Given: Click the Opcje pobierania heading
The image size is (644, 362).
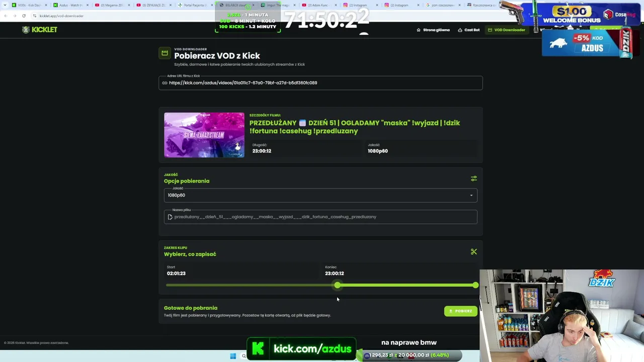Looking at the screenshot, I should [x=187, y=181].
